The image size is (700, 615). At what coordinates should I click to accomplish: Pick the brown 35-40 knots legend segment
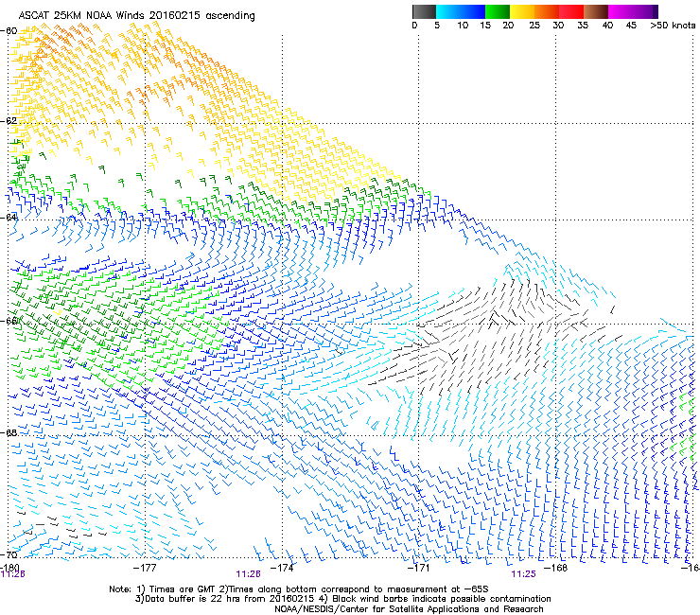(x=596, y=11)
